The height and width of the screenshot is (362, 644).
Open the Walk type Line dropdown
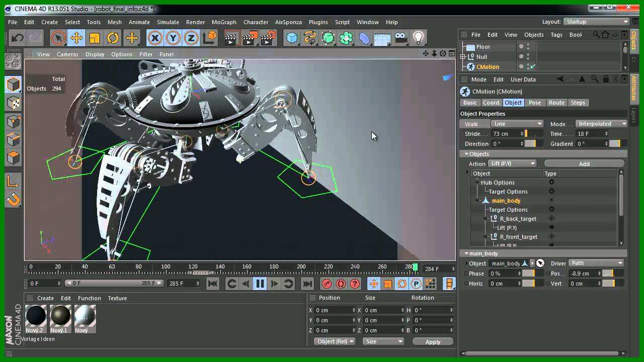517,124
